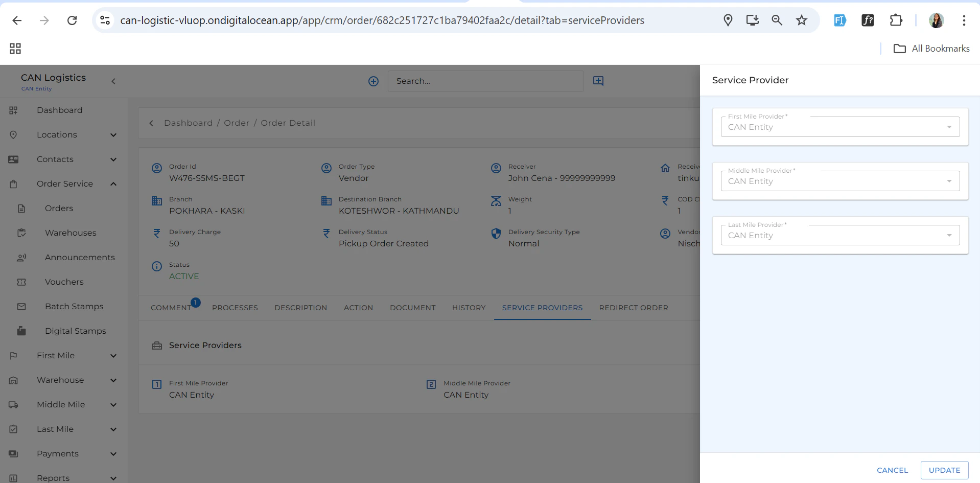980x483 pixels.
Task: Click the search input field
Action: click(485, 81)
